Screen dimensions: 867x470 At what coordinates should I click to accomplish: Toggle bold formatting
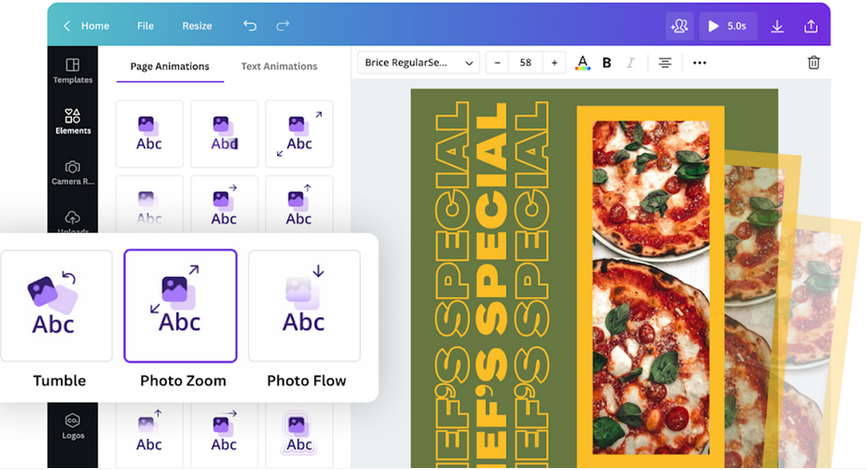(607, 63)
